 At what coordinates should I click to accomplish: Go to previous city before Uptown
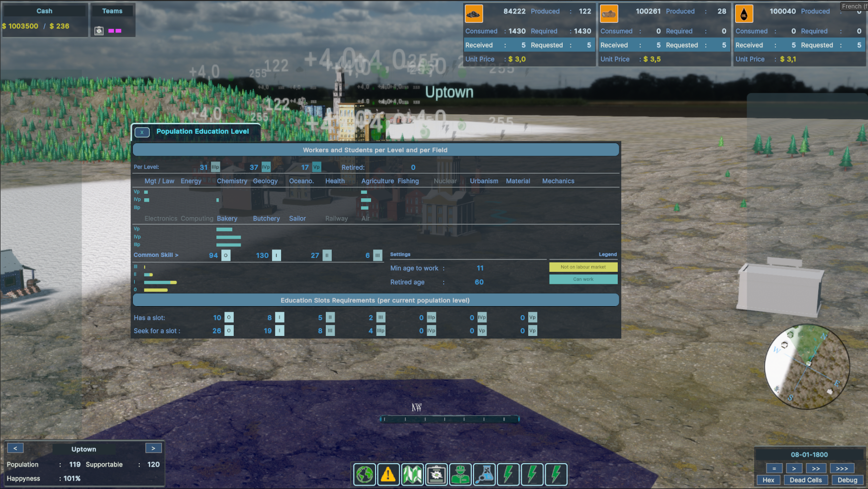[x=15, y=448]
